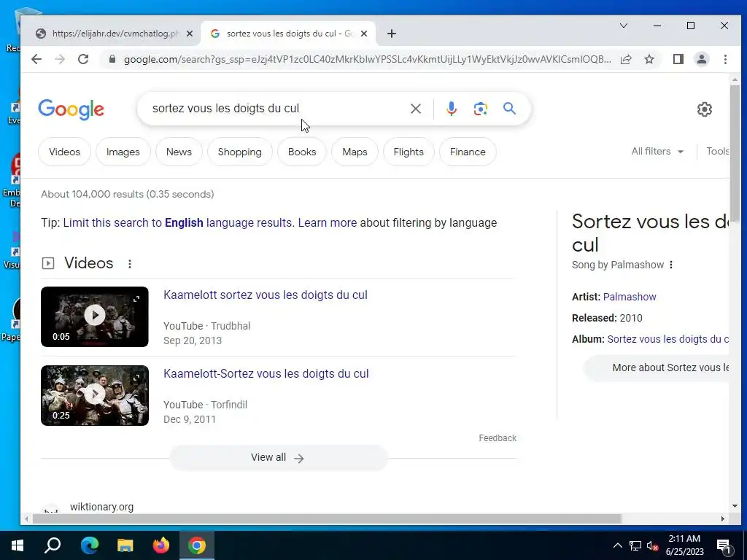Reload the current page
The width and height of the screenshot is (747, 560).
[83, 59]
